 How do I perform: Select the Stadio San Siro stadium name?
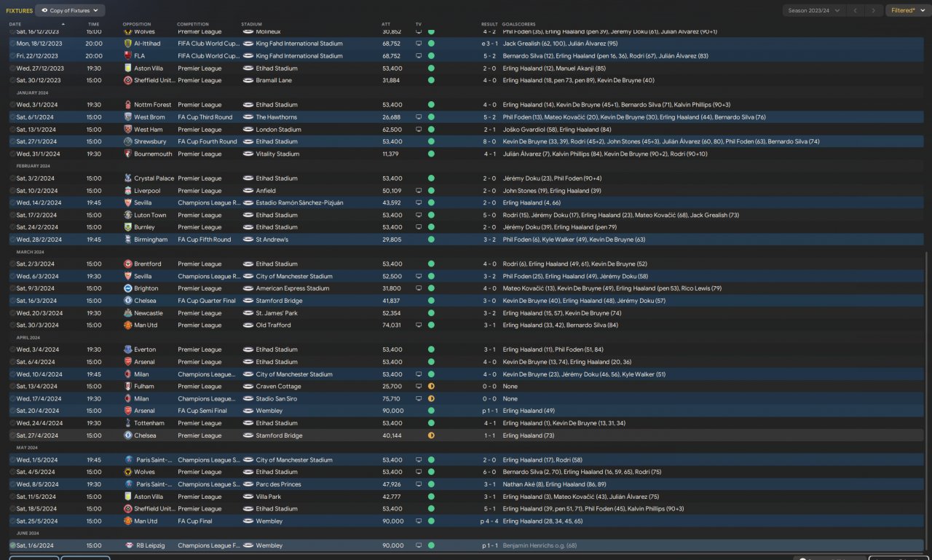click(x=277, y=399)
